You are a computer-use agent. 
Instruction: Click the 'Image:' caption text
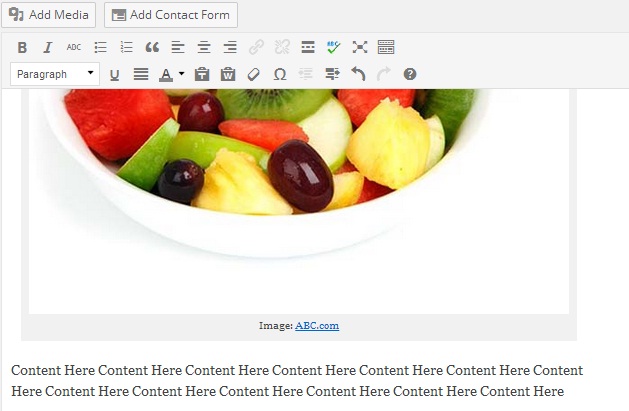click(276, 326)
